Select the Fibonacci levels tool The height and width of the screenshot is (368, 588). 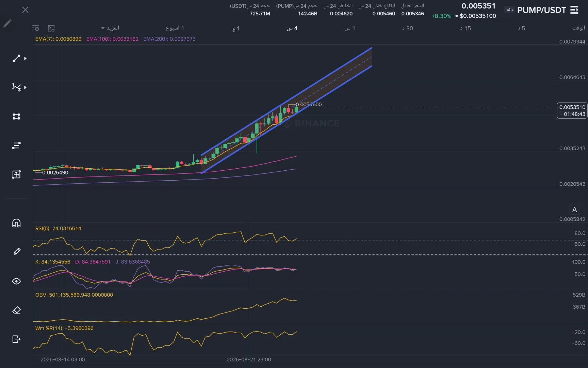pyautogui.click(x=16, y=145)
